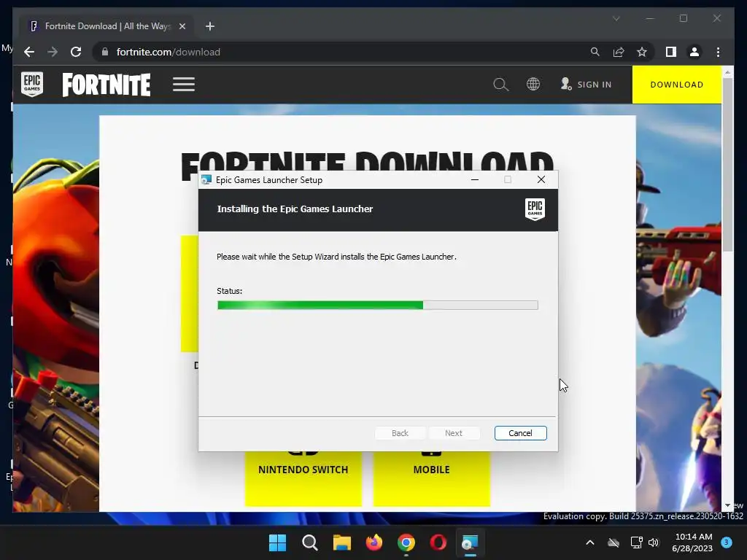This screenshot has height=560, width=747.
Task: Open network settings from the tray
Action: click(x=636, y=542)
